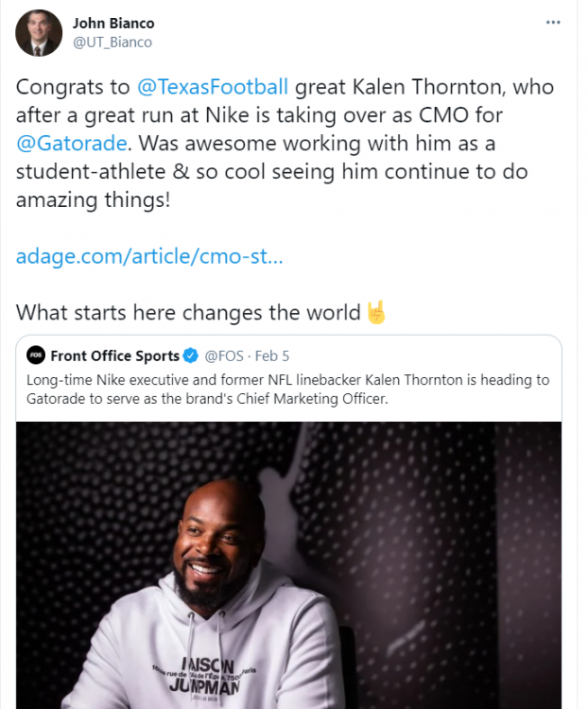The image size is (588, 709).
Task: Click the @FOS handle
Action: point(224,355)
